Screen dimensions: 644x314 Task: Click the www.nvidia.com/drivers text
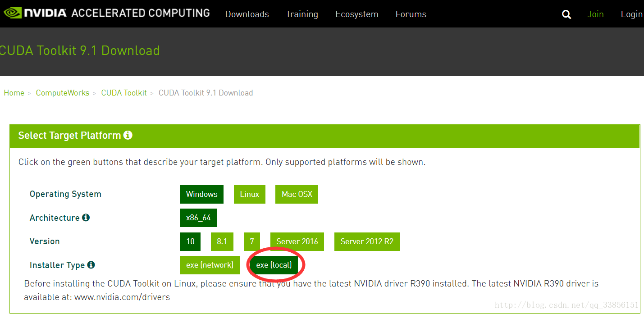point(122,297)
